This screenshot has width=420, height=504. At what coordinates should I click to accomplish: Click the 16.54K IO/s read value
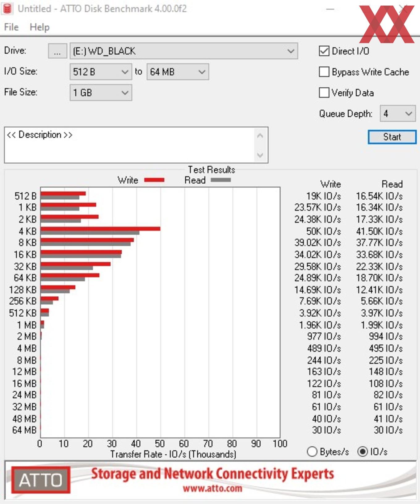click(x=379, y=196)
